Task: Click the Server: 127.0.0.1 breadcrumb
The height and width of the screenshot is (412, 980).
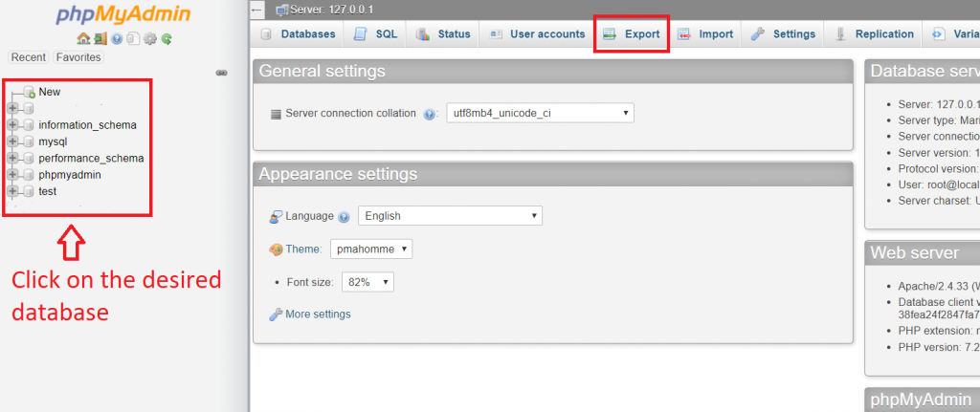Action: tap(330, 10)
